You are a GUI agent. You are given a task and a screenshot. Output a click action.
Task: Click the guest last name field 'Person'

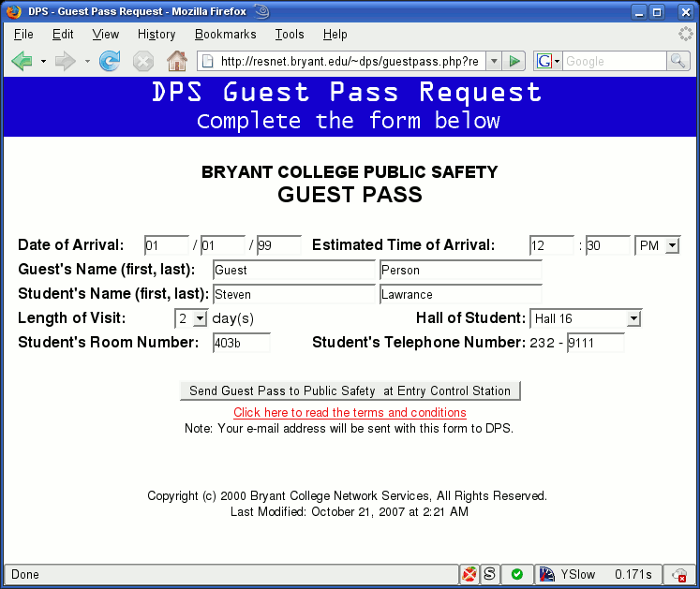pos(461,270)
